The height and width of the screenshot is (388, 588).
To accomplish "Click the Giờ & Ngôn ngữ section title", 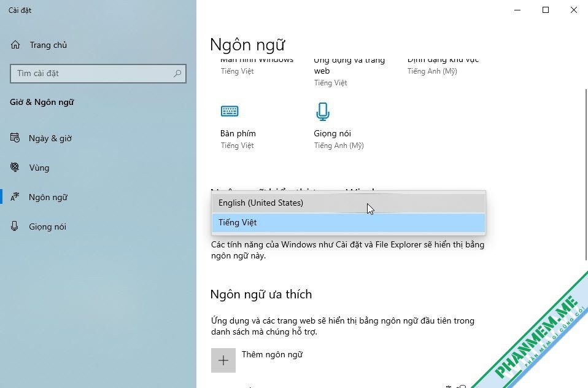I will pyautogui.click(x=42, y=102).
